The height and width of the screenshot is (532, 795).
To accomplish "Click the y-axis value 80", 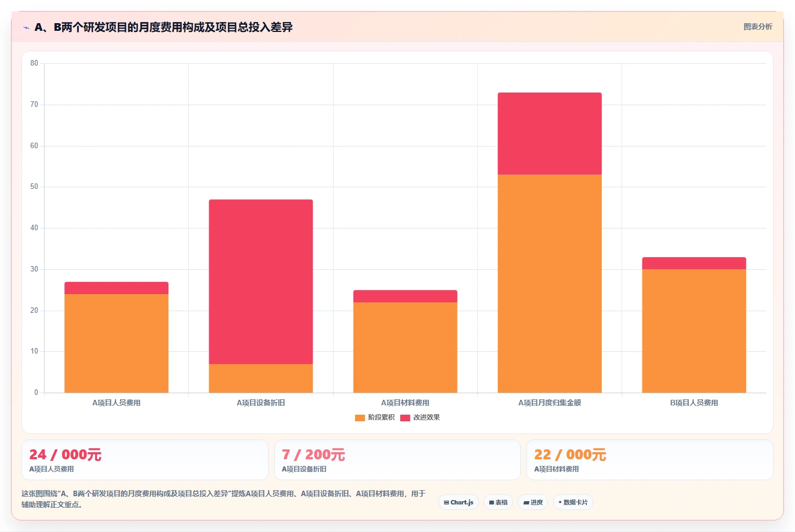I will tap(34, 63).
